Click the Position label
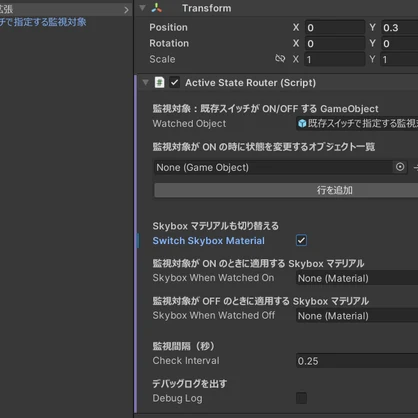This screenshot has width=418, height=418. pyautogui.click(x=168, y=27)
